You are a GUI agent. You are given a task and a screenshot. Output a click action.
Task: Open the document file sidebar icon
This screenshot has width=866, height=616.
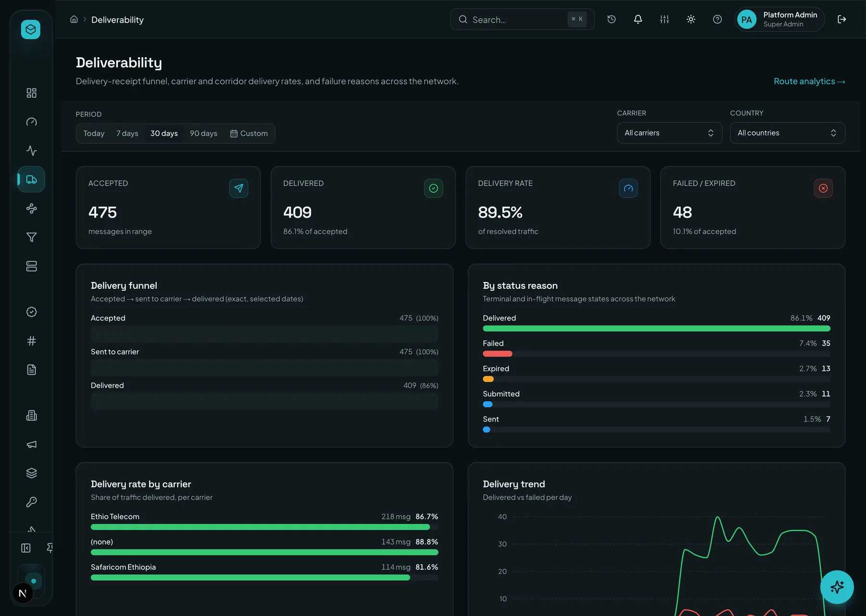31,370
